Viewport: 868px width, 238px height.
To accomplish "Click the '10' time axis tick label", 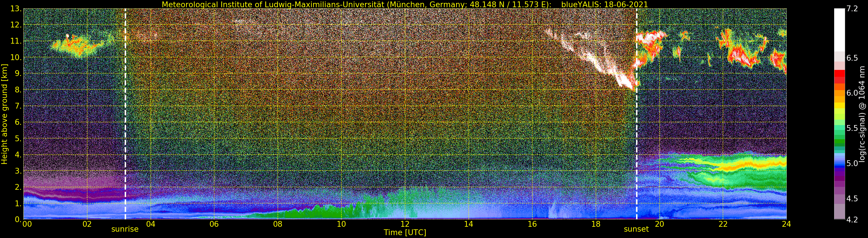I will click(x=341, y=224).
